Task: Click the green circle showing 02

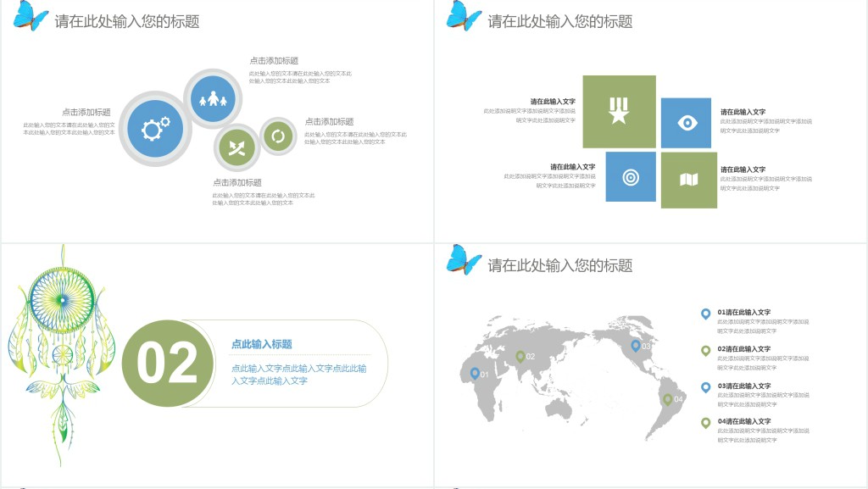Action: (x=167, y=364)
